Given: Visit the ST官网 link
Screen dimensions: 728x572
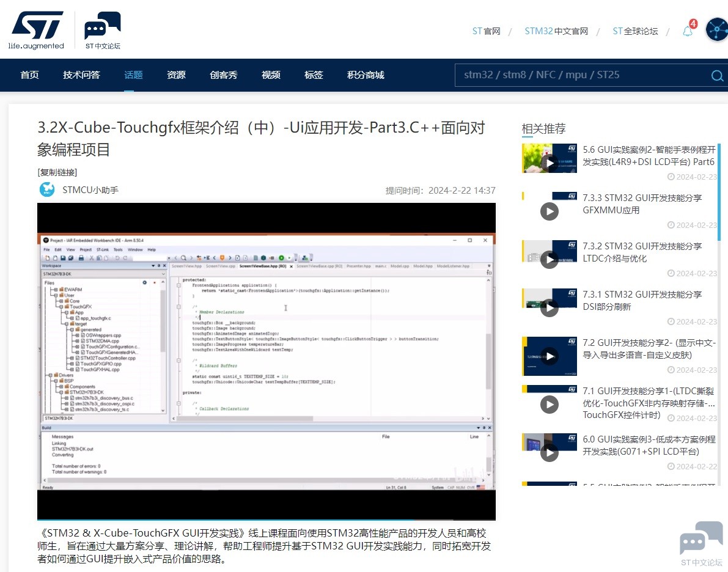Looking at the screenshot, I should 487,31.
